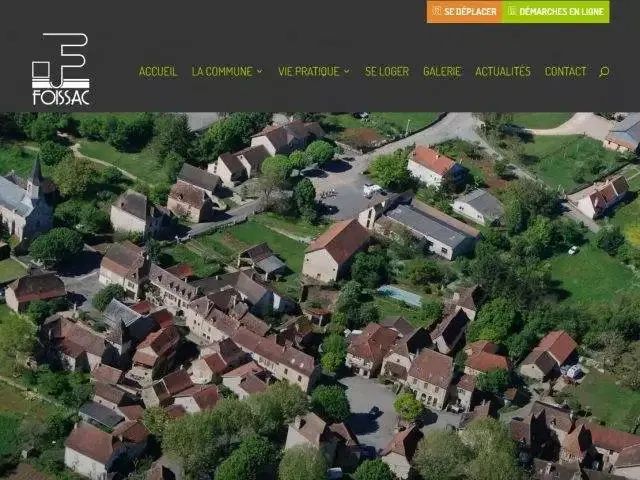Open the Vie Pratique menu label
640x480 pixels.
pos(309,71)
